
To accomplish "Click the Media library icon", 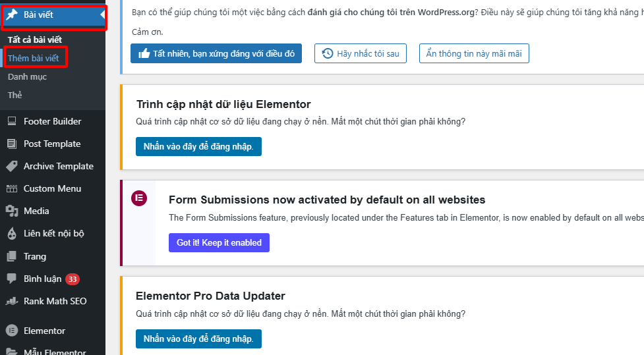I will [12, 211].
